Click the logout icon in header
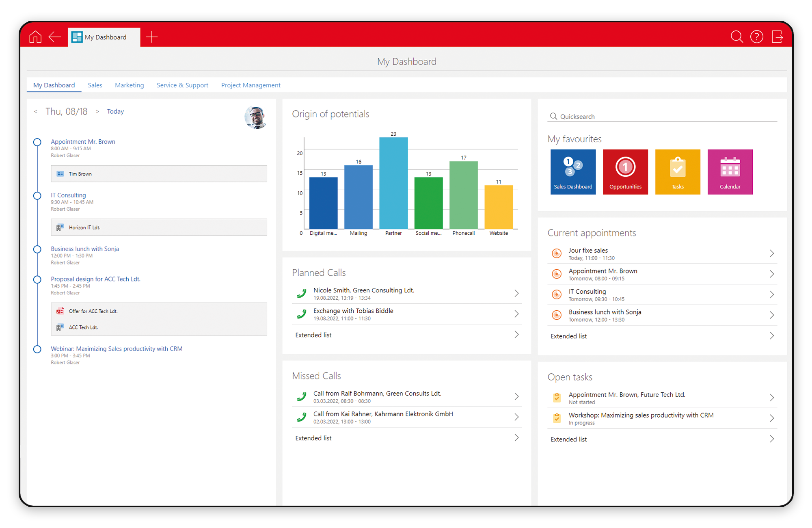This screenshot has height=528, width=812. [777, 37]
